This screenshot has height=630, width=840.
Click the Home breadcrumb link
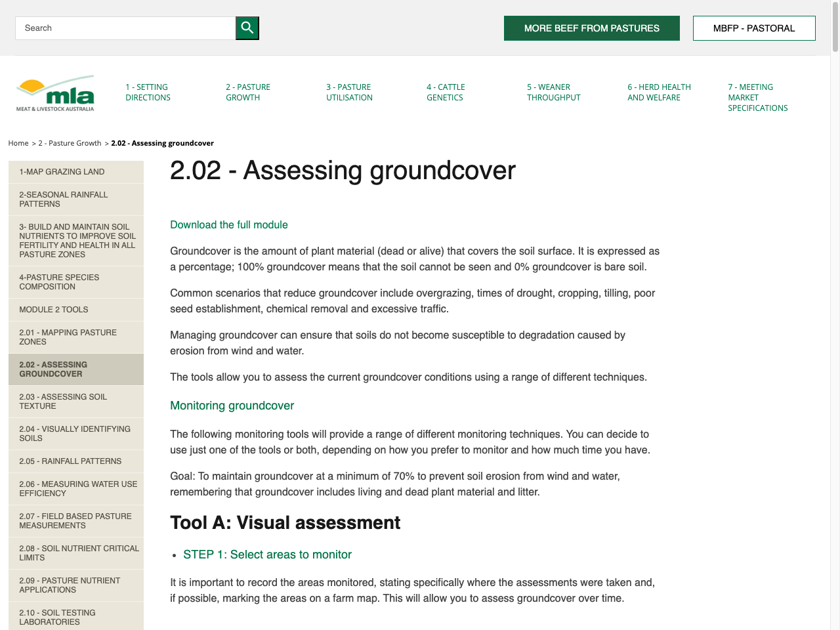coord(18,142)
